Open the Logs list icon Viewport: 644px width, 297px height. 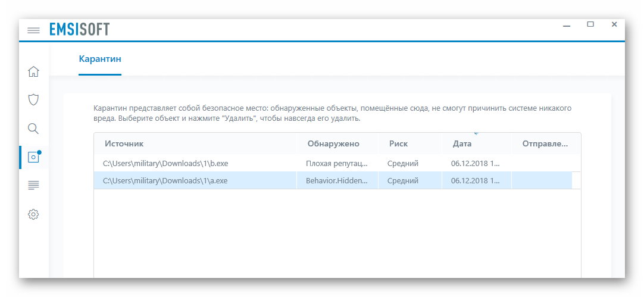[x=33, y=185]
